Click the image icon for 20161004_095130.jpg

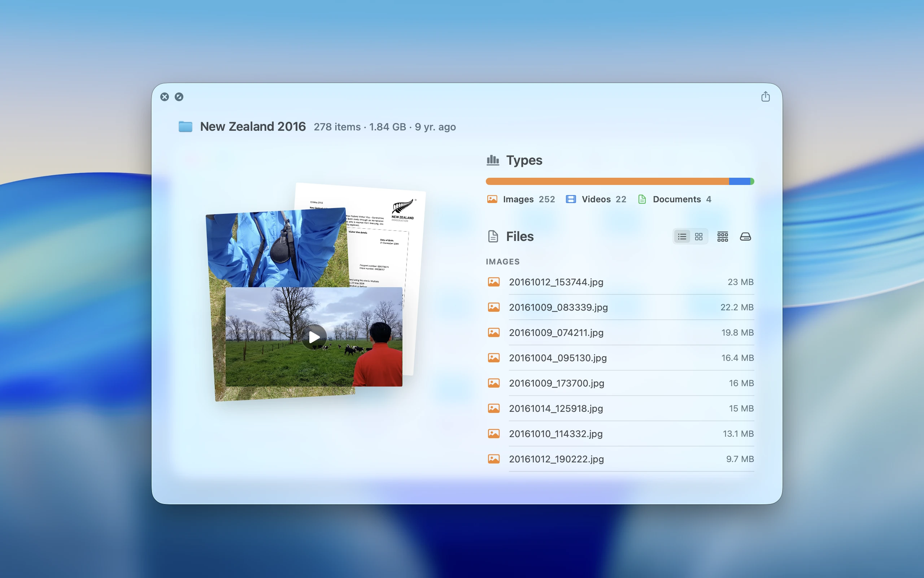[494, 358]
